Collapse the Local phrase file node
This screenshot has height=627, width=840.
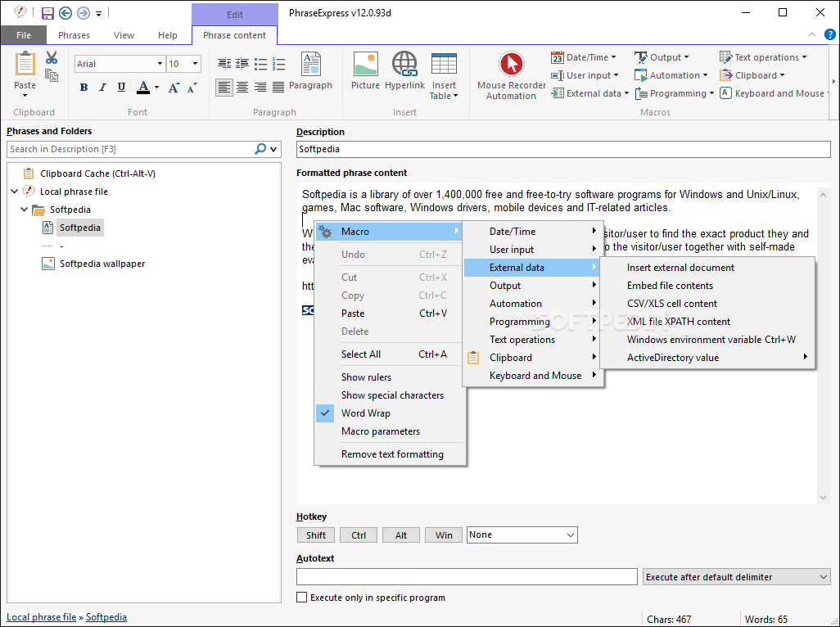[15, 192]
